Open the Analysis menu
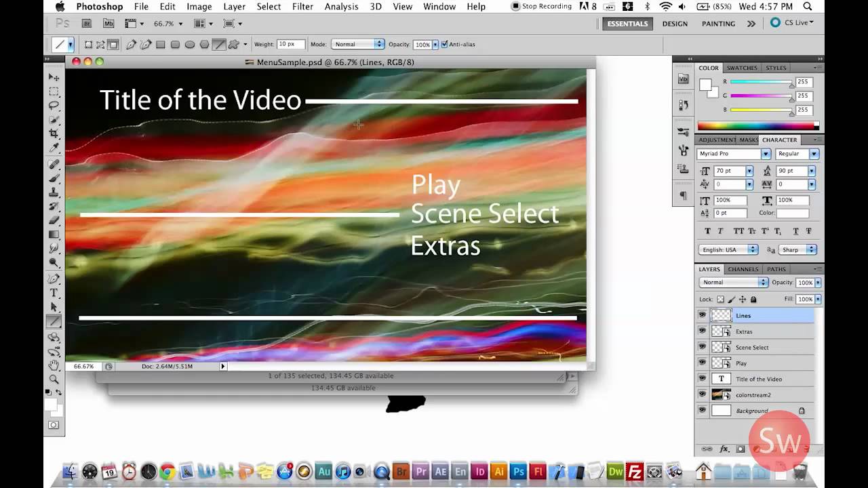 point(341,7)
